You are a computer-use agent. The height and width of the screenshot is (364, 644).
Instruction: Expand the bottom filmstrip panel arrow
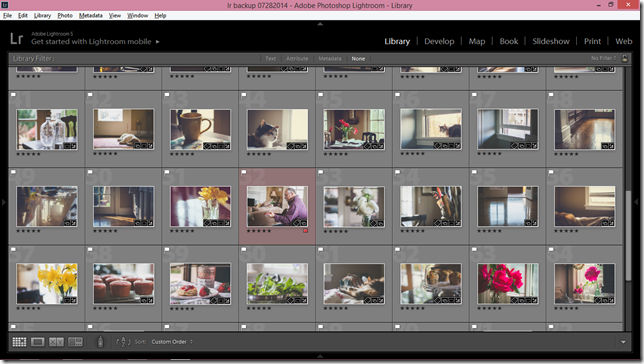click(320, 356)
